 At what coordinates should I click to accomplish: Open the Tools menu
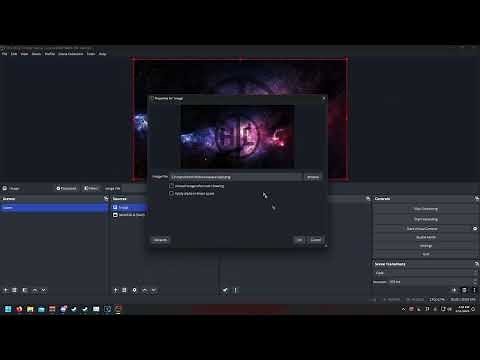[x=91, y=54]
